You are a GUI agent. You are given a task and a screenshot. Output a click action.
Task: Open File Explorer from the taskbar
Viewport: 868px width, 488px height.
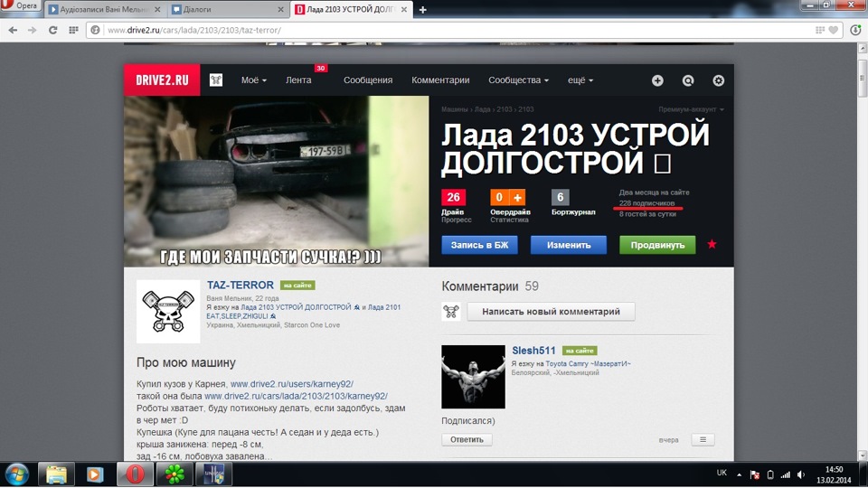[56, 474]
